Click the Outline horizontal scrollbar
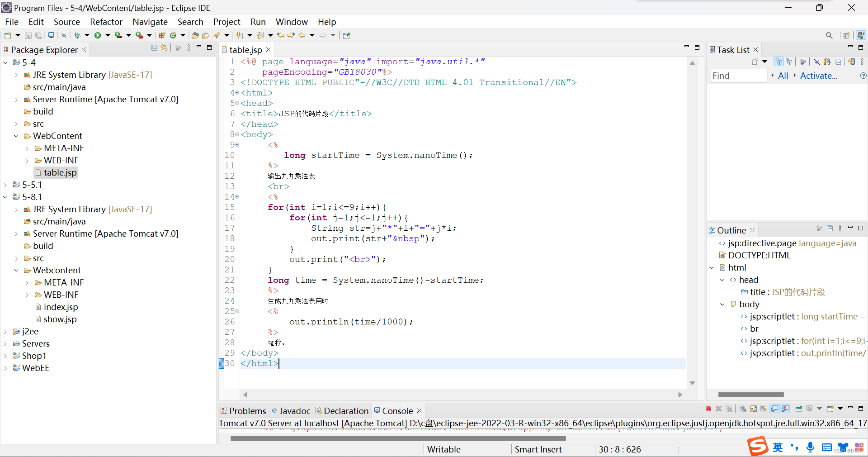 click(751, 395)
